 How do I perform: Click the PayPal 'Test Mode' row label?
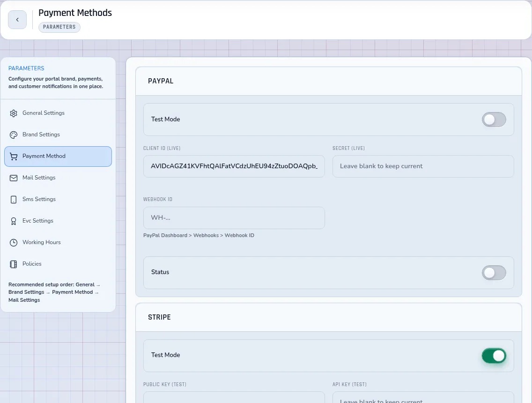tap(166, 119)
